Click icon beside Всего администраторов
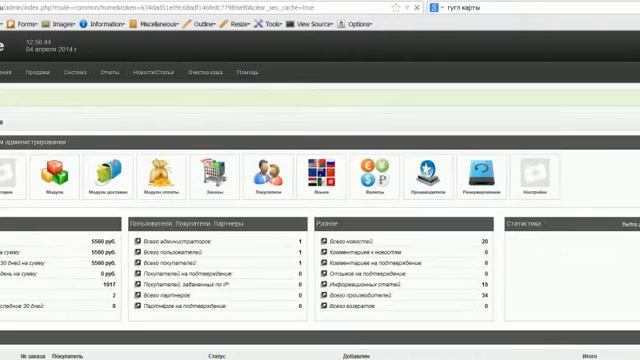This screenshot has width=640, height=360. click(x=138, y=241)
